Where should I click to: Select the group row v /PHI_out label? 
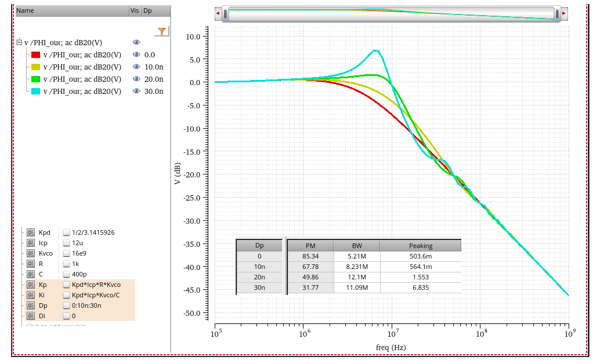tap(63, 43)
